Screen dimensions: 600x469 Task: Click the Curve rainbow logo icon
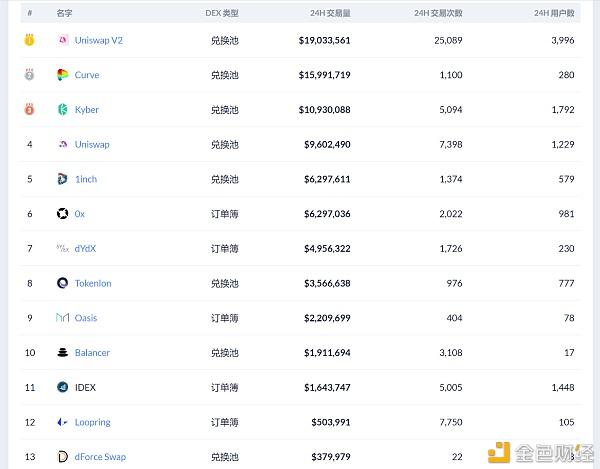tap(63, 75)
